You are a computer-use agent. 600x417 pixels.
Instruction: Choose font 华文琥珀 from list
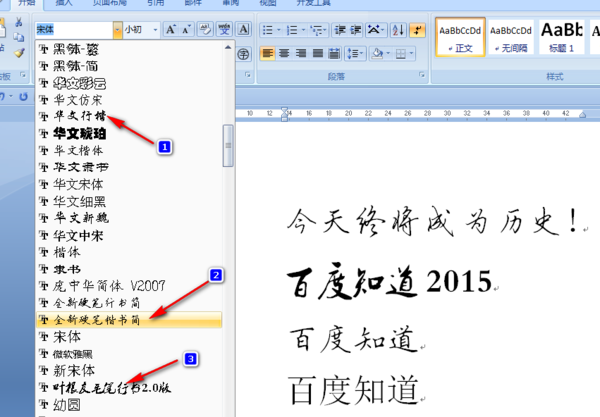pyautogui.click(x=129, y=134)
